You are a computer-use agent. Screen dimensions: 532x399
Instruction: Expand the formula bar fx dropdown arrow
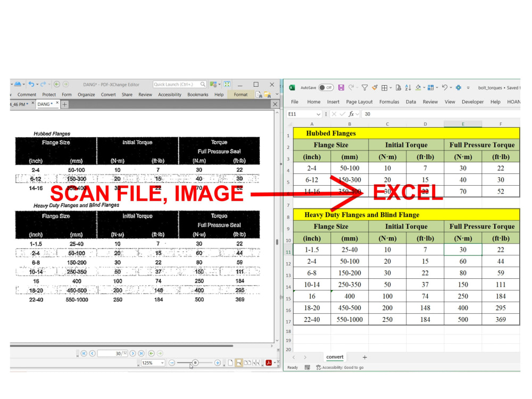point(358,114)
